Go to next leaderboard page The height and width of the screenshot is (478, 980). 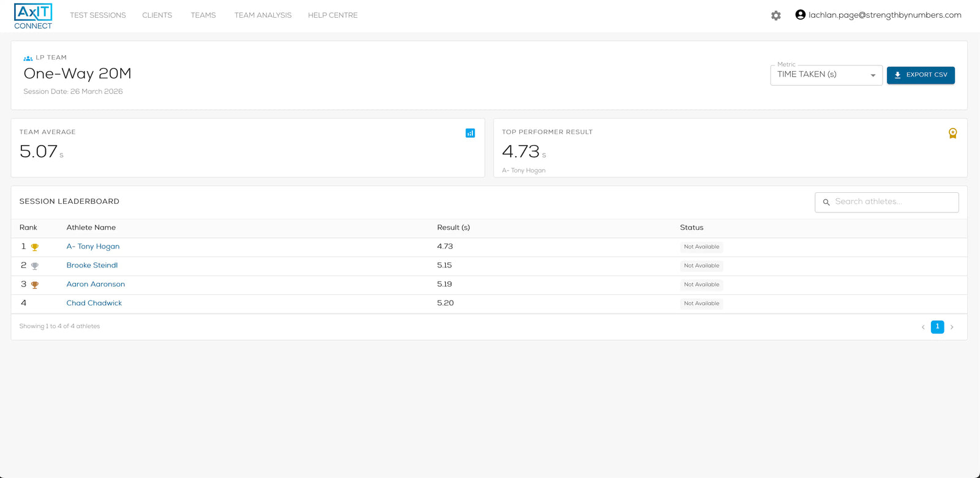tap(952, 327)
